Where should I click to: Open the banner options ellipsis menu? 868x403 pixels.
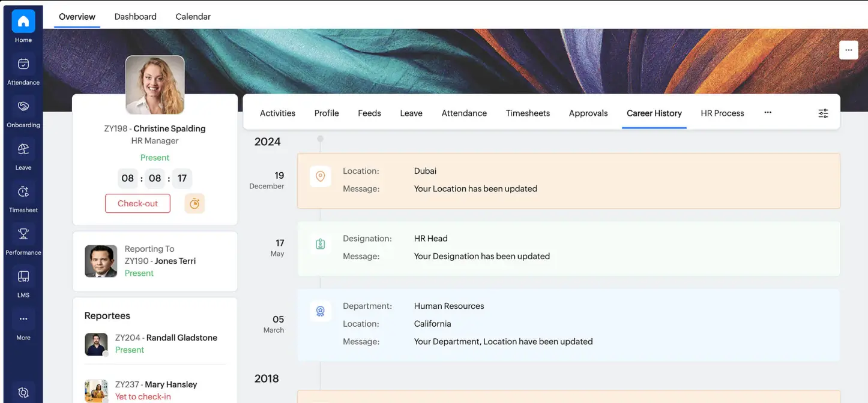tap(849, 50)
